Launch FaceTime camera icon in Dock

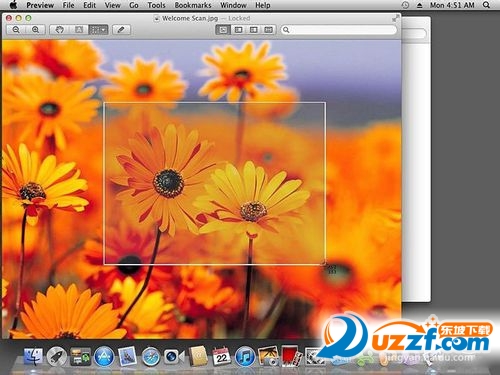point(173,357)
